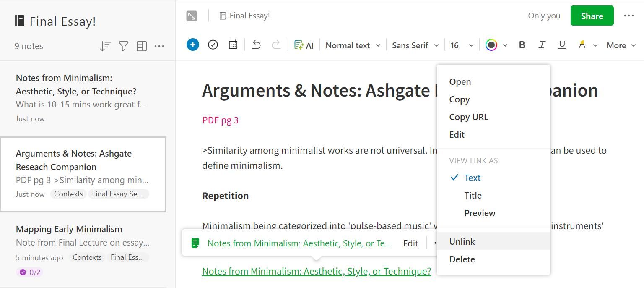Select the split layout view icon
The image size is (644, 288).
tap(142, 46)
